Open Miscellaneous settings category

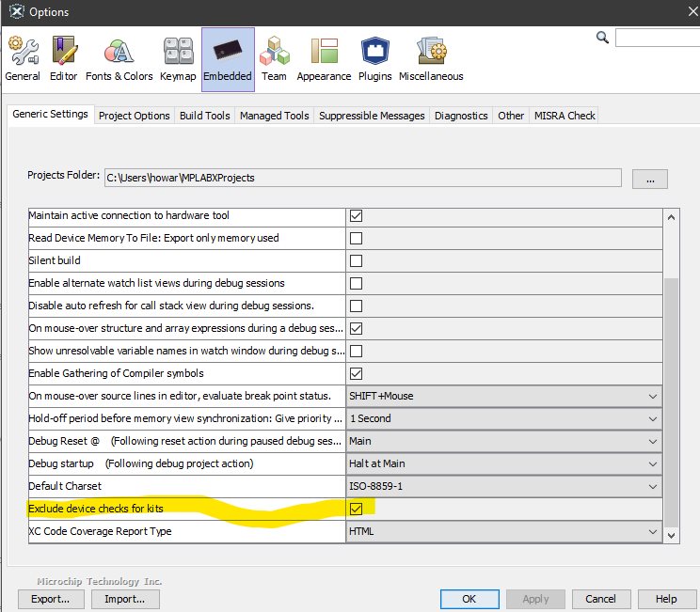(431, 59)
